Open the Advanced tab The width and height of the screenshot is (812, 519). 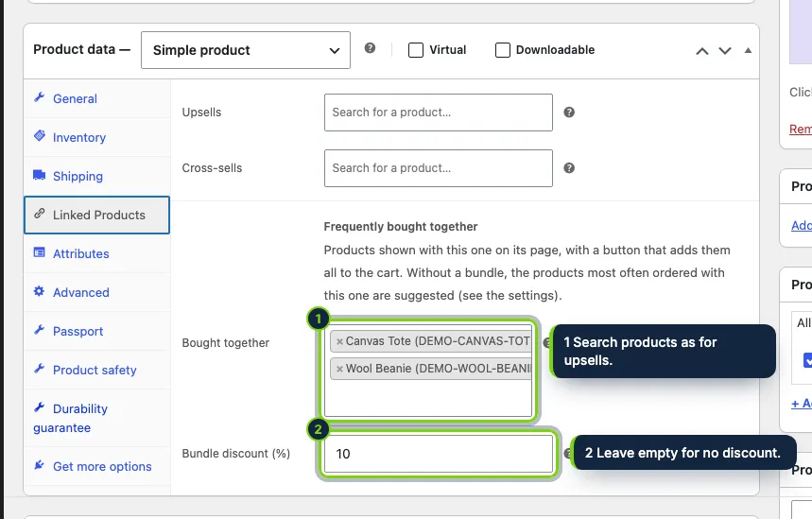(96, 292)
